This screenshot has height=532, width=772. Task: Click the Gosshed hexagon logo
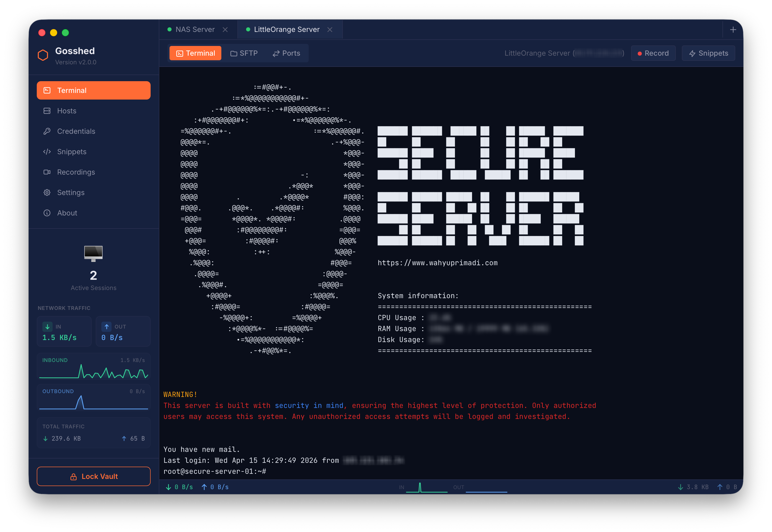tap(43, 55)
